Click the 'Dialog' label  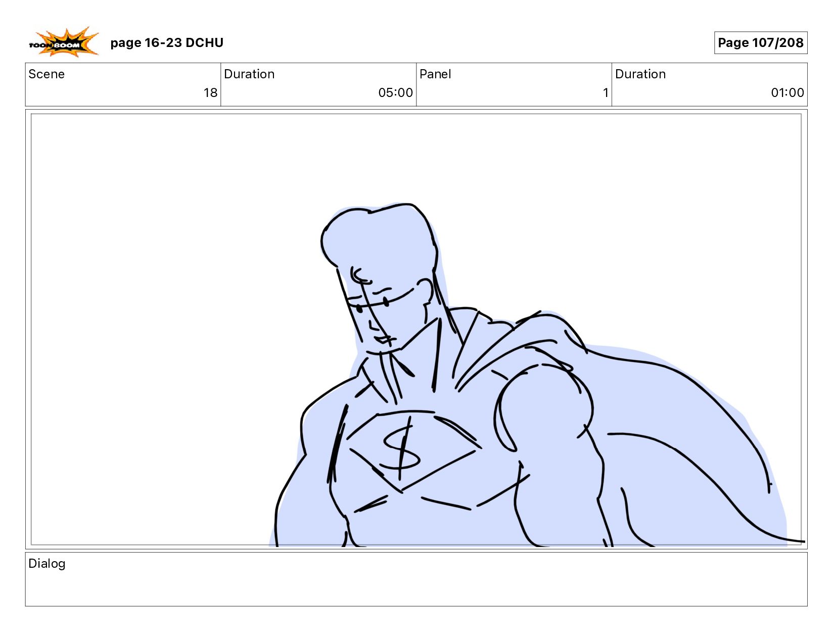(x=47, y=564)
